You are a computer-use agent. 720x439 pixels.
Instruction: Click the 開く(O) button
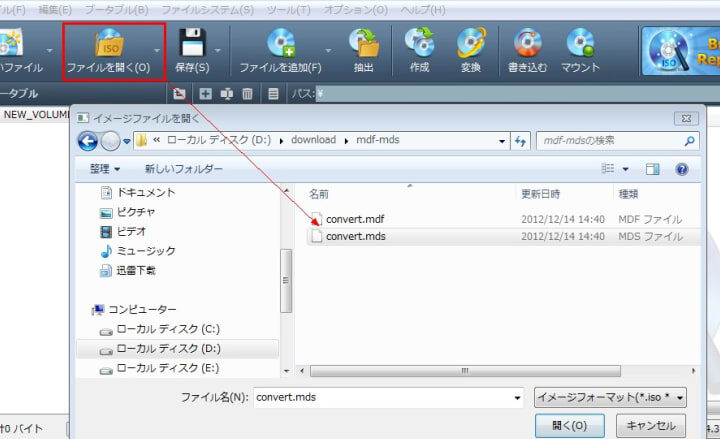click(569, 426)
